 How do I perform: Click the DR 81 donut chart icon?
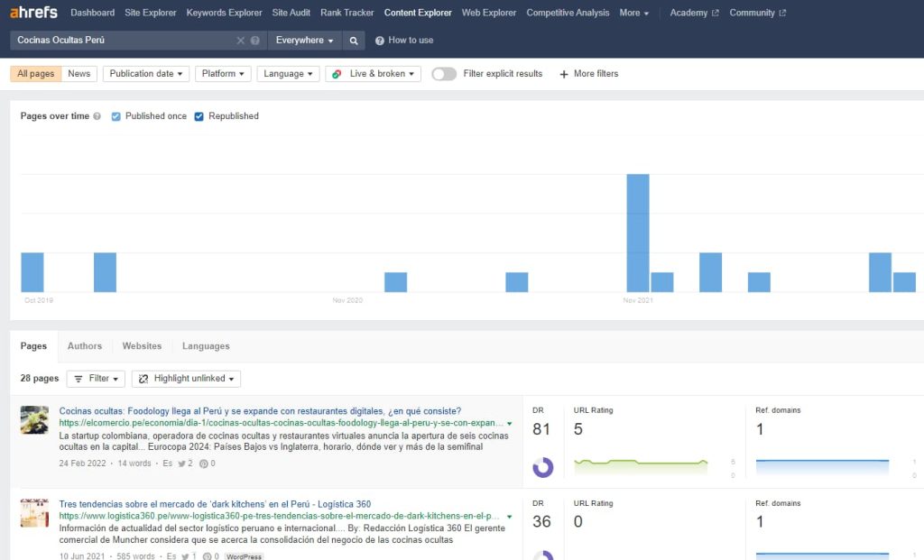(x=542, y=467)
